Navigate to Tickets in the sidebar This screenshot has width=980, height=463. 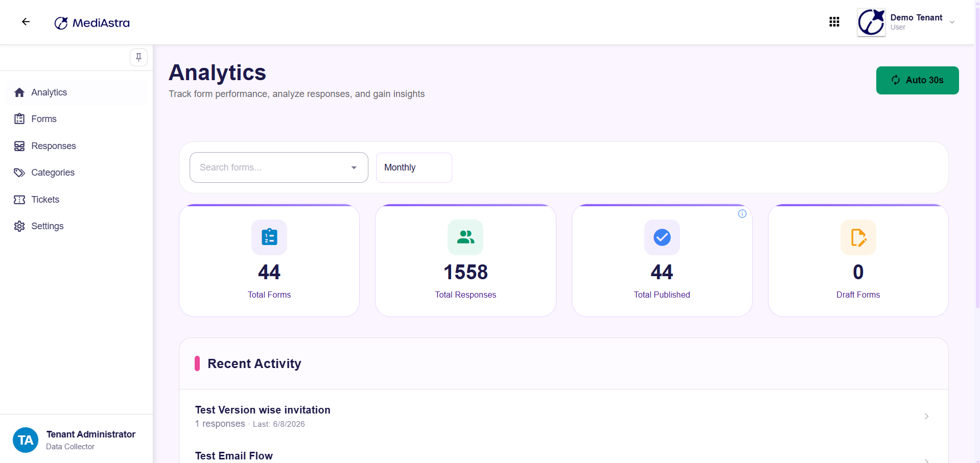coord(77,200)
